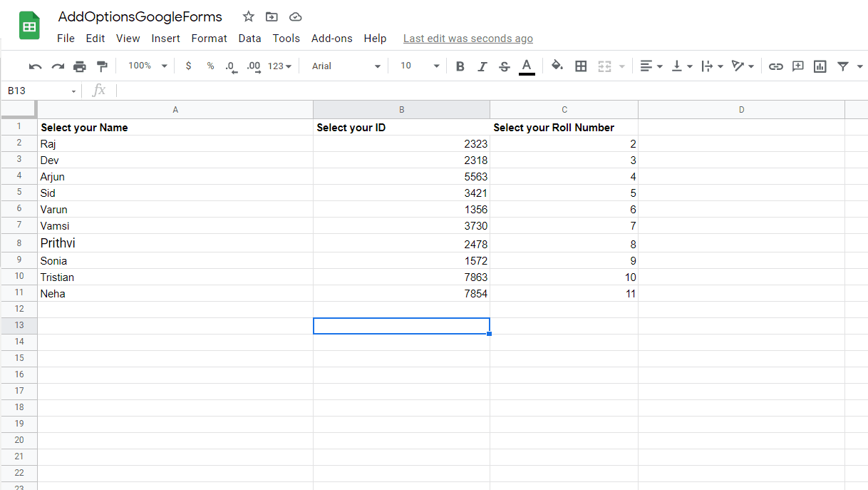This screenshot has width=868, height=490.
Task: Select the cell with ID 5563
Action: click(x=402, y=177)
